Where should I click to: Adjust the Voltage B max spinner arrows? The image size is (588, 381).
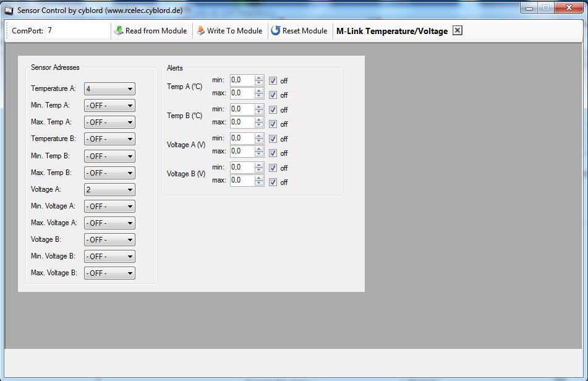258,181
